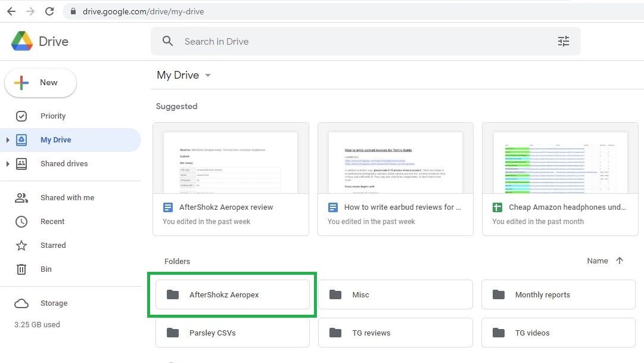The image size is (644, 363).
Task: Click the magnifying glass search icon
Action: tap(167, 41)
